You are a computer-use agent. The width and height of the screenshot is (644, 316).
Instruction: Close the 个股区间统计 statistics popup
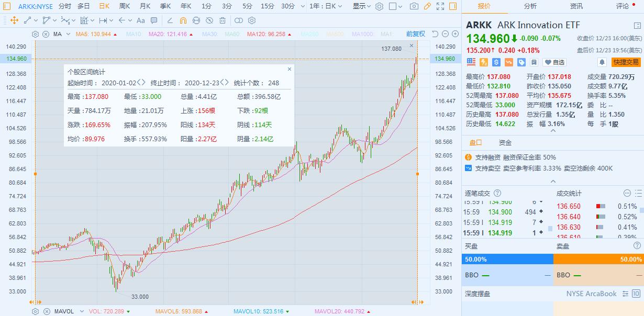click(x=290, y=69)
